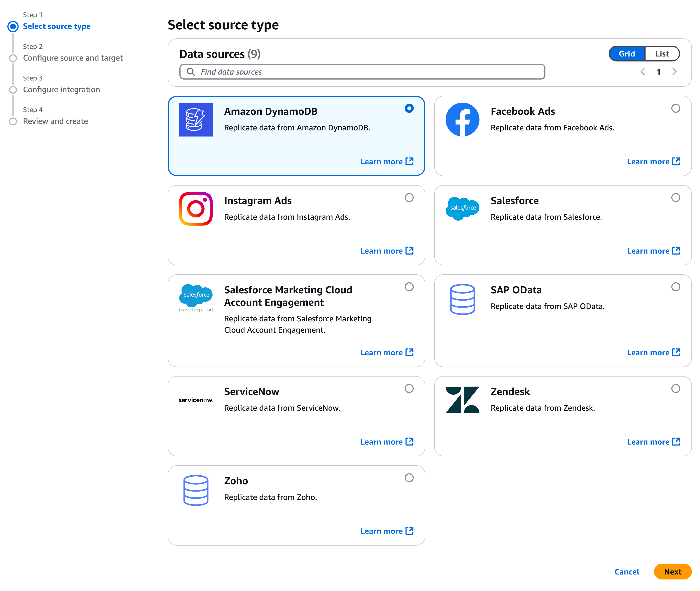Click the Zoho database icon
Image resolution: width=700 pixels, height=591 pixels.
[x=196, y=490]
